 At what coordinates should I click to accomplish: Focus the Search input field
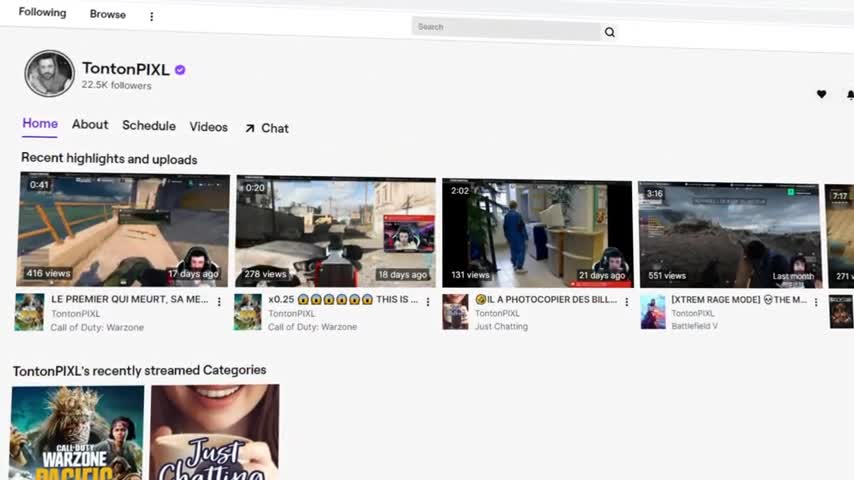507,29
